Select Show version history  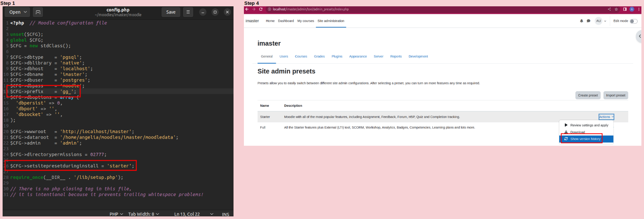[586, 139]
